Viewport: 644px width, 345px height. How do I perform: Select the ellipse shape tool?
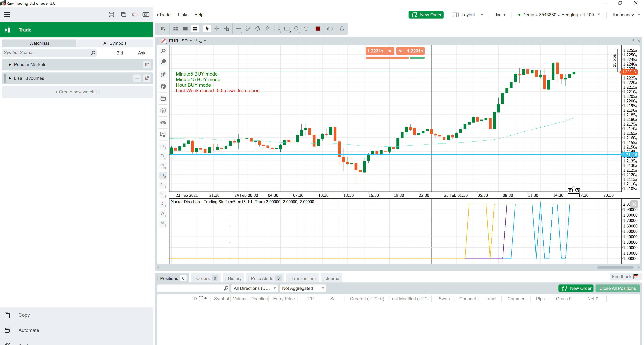point(297,29)
